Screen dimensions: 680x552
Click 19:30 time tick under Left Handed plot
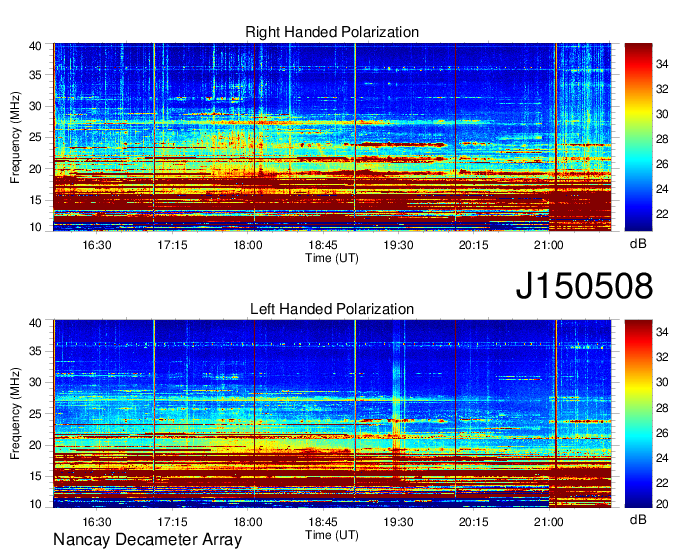point(398,521)
